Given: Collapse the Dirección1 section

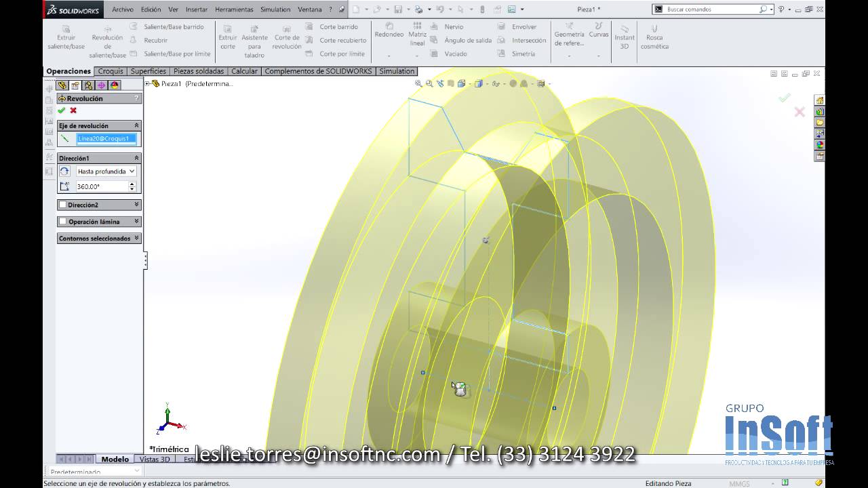Looking at the screenshot, I should [136, 158].
